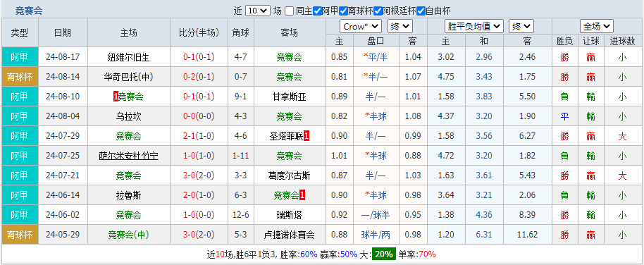Click the 平 result on the 乌拉坎 row

[564, 116]
